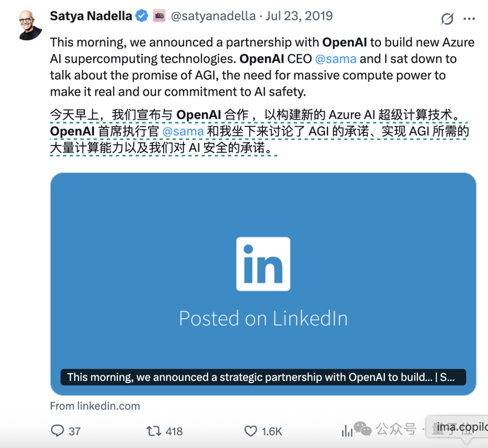
Task: Click the Grok slashed-circle icon at top right
Action: [x=446, y=19]
